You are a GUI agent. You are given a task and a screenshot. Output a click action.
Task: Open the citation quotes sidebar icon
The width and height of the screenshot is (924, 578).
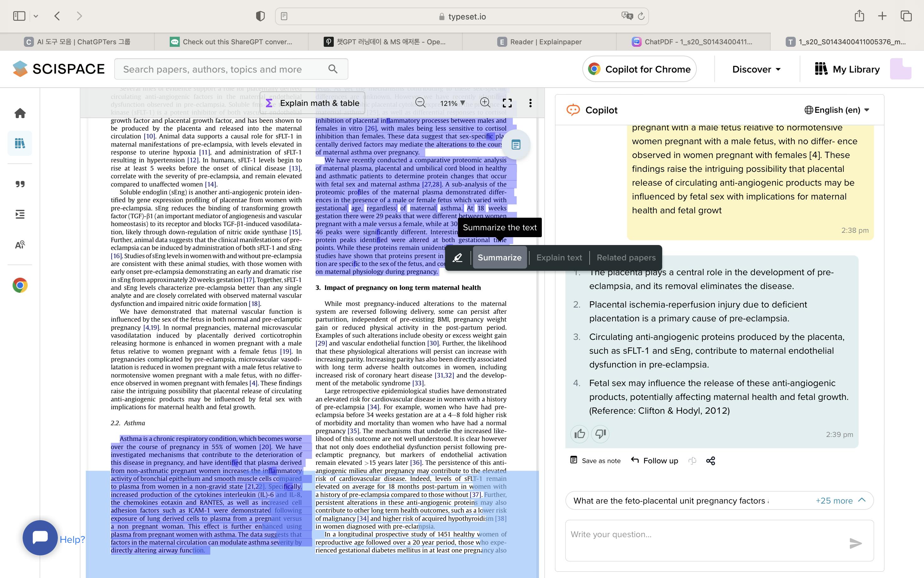point(20,184)
